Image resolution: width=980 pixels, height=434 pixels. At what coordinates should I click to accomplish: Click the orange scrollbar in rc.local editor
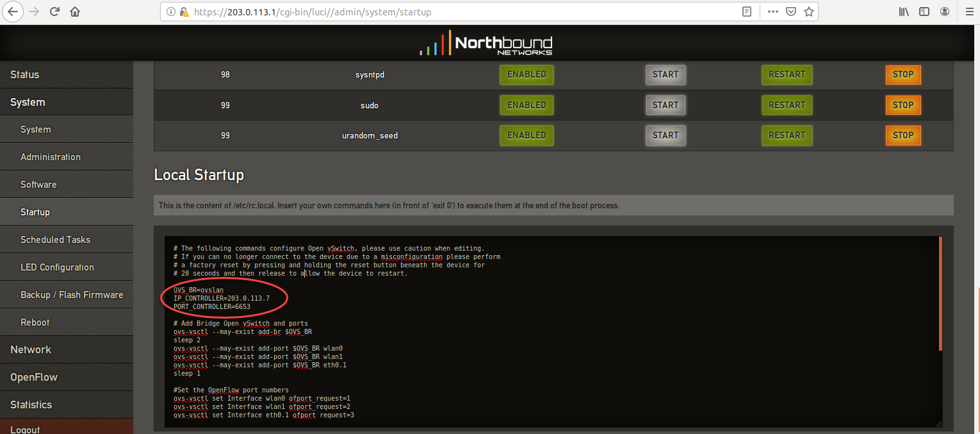[940, 293]
